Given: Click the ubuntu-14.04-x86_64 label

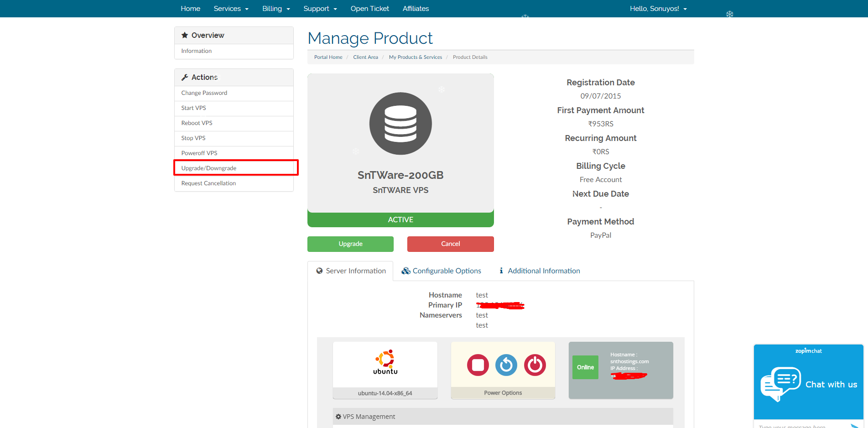Looking at the screenshot, I should point(385,393).
